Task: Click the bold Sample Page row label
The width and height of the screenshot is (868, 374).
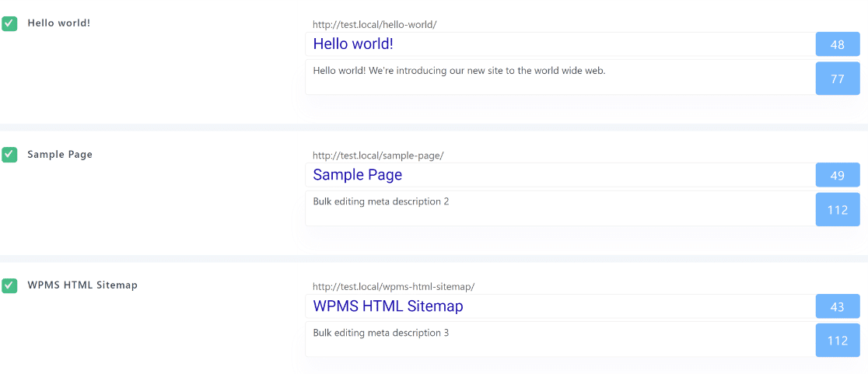Action: 60,155
